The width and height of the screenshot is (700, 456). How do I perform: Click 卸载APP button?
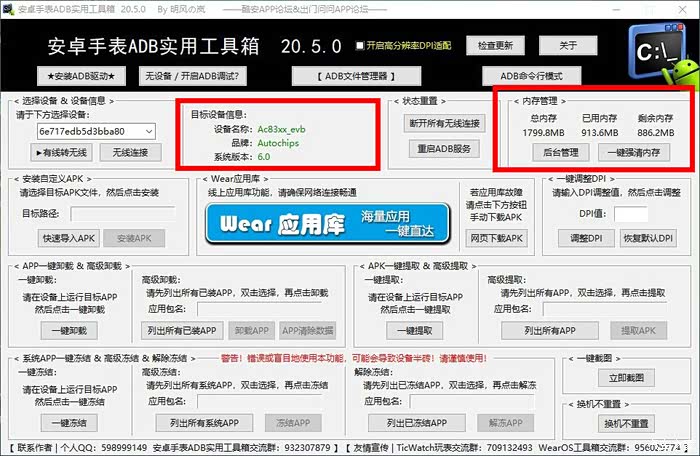(252, 331)
